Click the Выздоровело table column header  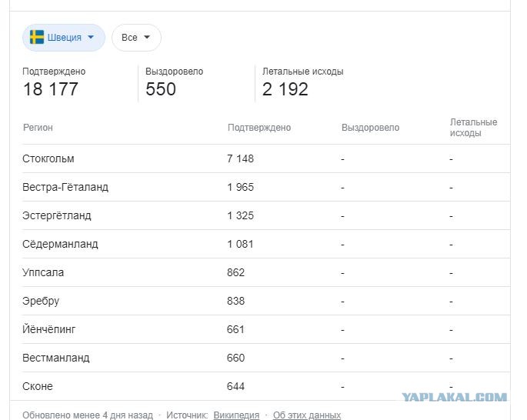tap(370, 128)
